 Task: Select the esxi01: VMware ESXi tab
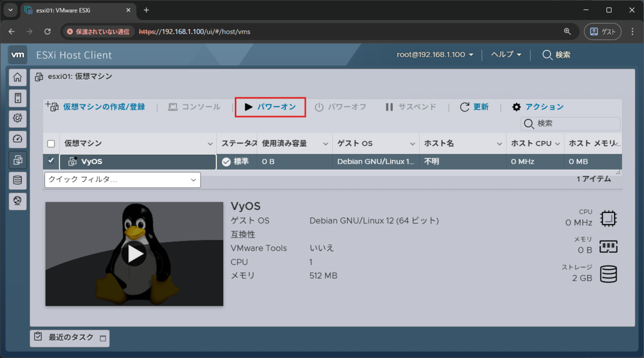coord(78,10)
